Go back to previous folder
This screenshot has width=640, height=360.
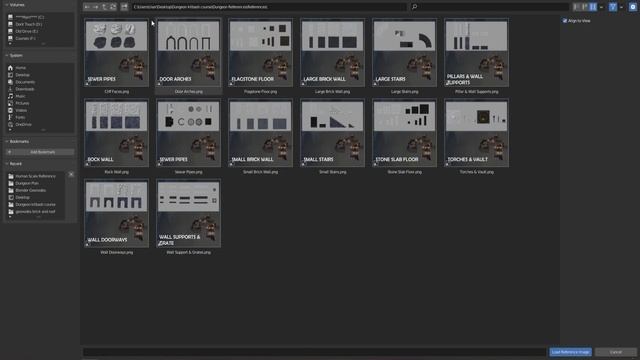tap(87, 7)
